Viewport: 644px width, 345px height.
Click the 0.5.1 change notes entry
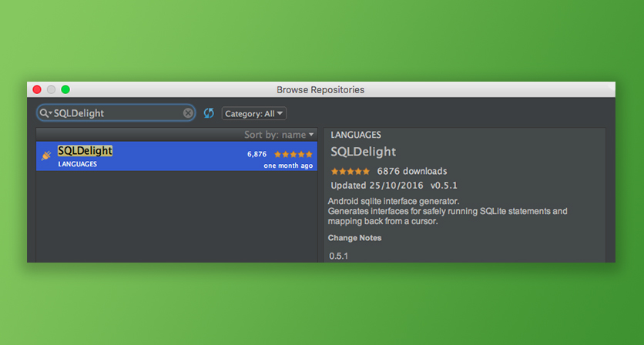338,256
